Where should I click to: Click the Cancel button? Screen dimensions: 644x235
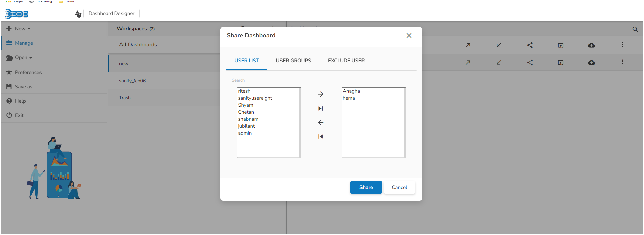[399, 187]
